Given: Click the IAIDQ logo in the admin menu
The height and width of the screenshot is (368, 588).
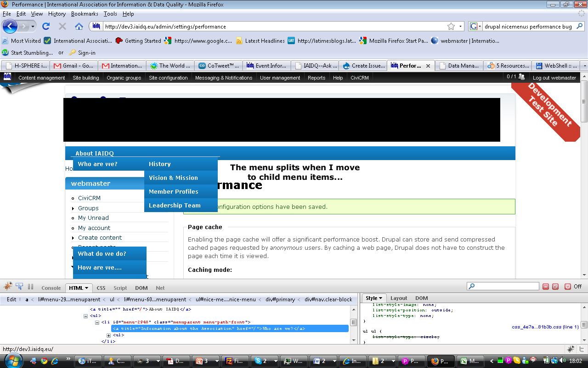Looking at the screenshot, I should coord(8,77).
